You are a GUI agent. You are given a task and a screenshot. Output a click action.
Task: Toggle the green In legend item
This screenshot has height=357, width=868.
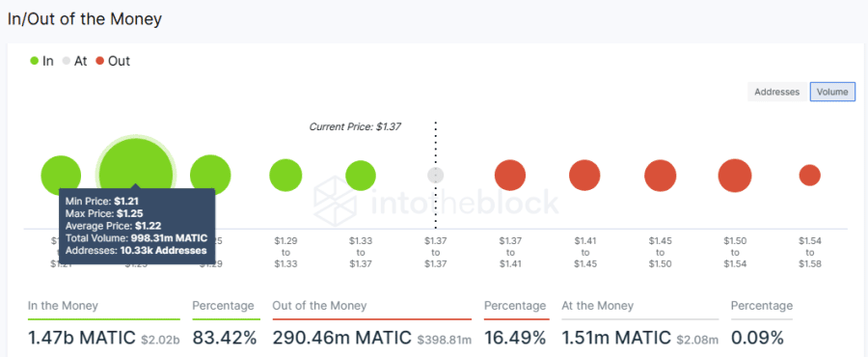(x=42, y=61)
